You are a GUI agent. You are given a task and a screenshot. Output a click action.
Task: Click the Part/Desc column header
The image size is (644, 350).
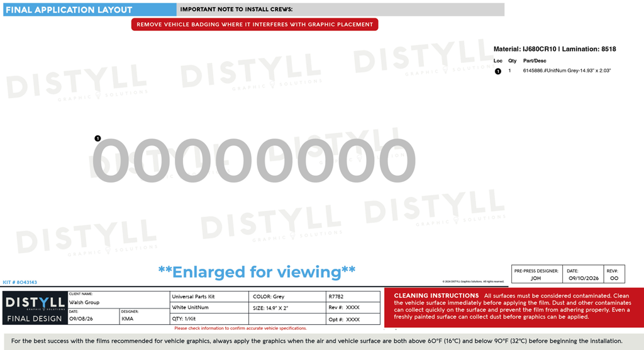pyautogui.click(x=535, y=60)
